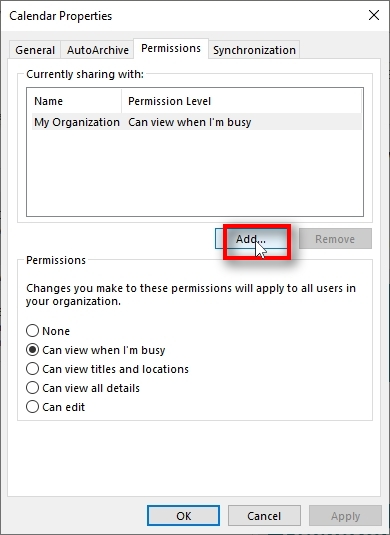Click the Cancel button

264,516
